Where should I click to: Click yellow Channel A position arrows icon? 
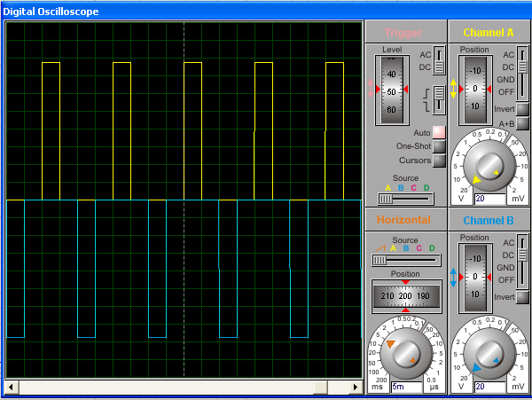(x=453, y=89)
